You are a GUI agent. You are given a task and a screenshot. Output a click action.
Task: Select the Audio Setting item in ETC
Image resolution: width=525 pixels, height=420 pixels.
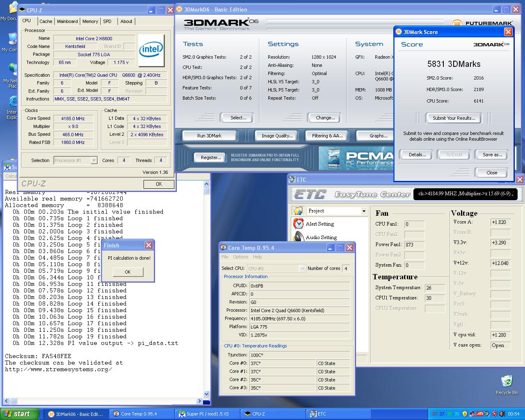[321, 237]
